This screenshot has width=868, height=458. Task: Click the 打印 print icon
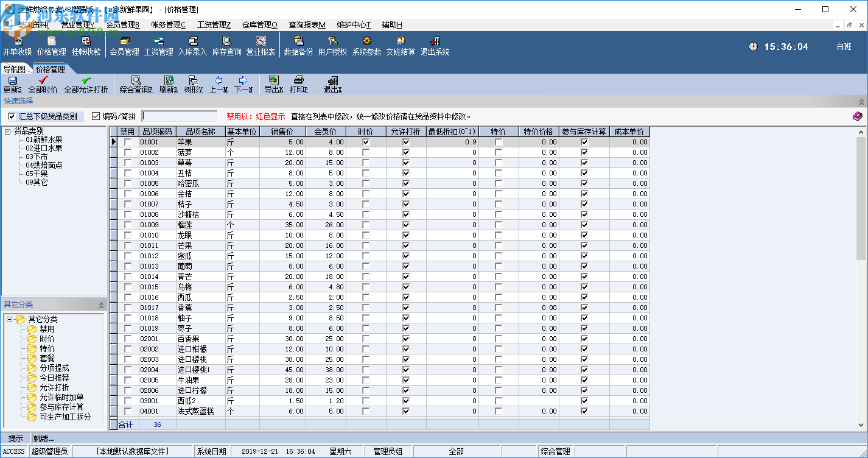[299, 85]
